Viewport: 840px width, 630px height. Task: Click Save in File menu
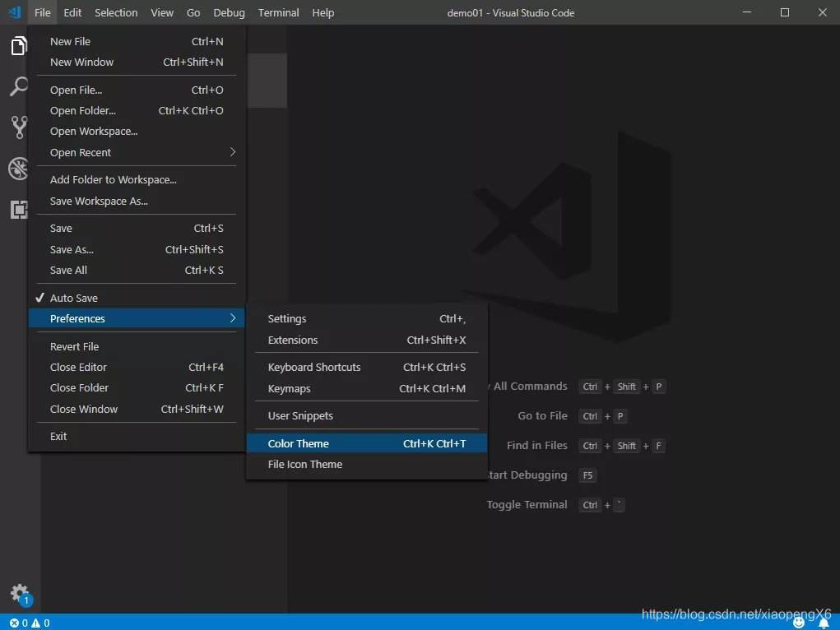[137, 228]
